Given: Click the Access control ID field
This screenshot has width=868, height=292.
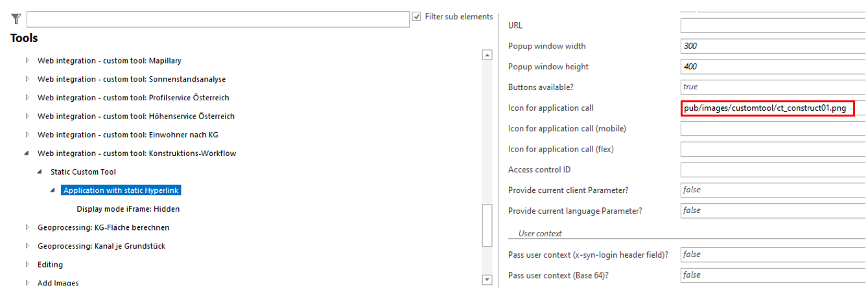Looking at the screenshot, I should click(x=773, y=170).
